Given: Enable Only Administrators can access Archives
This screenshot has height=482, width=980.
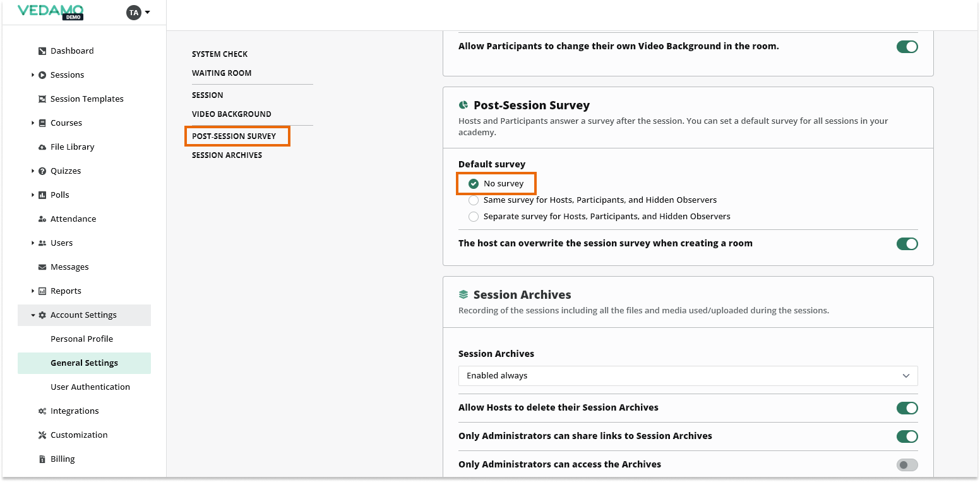Looking at the screenshot, I should point(907,465).
